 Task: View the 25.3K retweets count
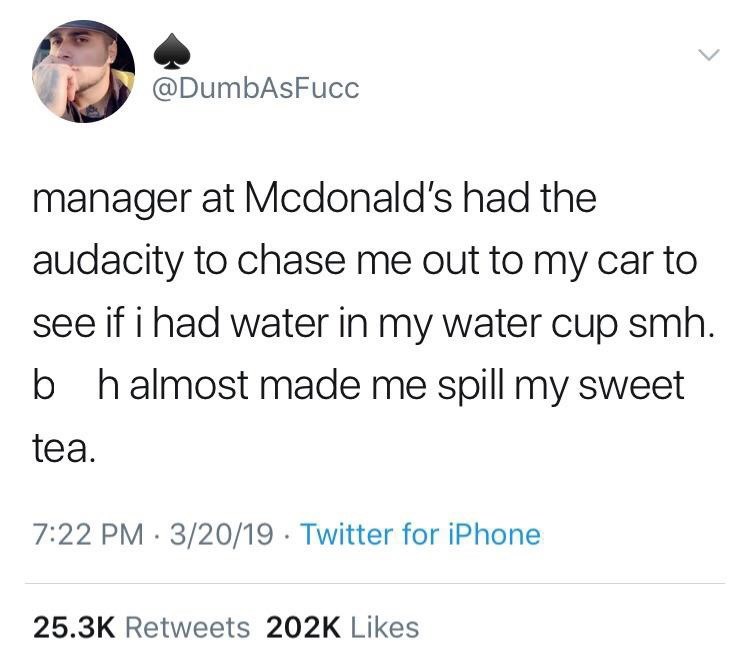(x=74, y=628)
